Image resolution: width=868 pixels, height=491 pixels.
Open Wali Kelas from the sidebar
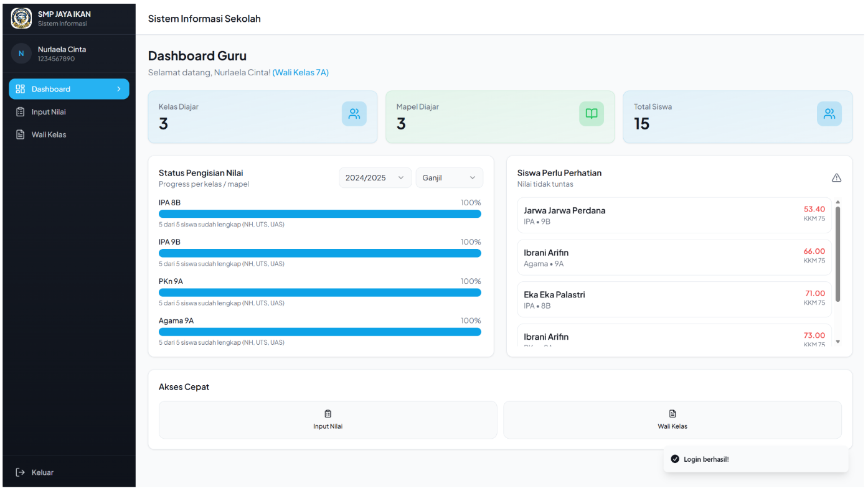pos(69,134)
